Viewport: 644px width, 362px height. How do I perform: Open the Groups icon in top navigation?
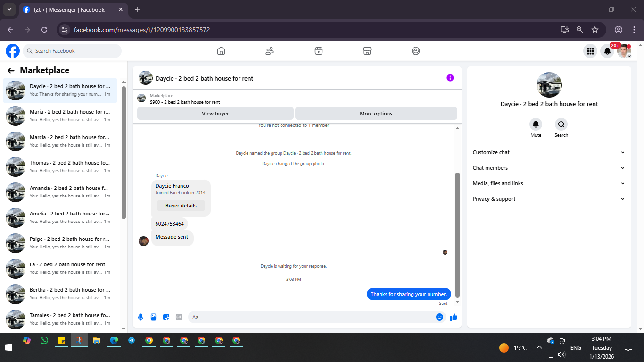pyautogui.click(x=416, y=51)
